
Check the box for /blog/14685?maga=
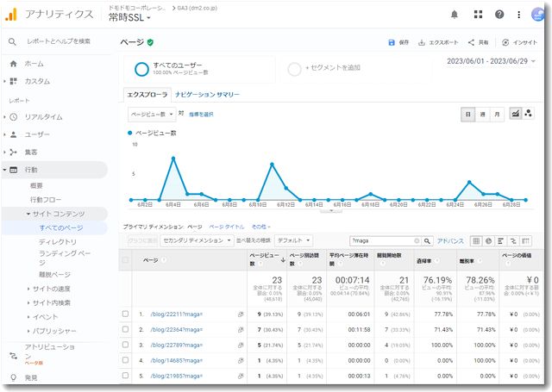(125, 360)
